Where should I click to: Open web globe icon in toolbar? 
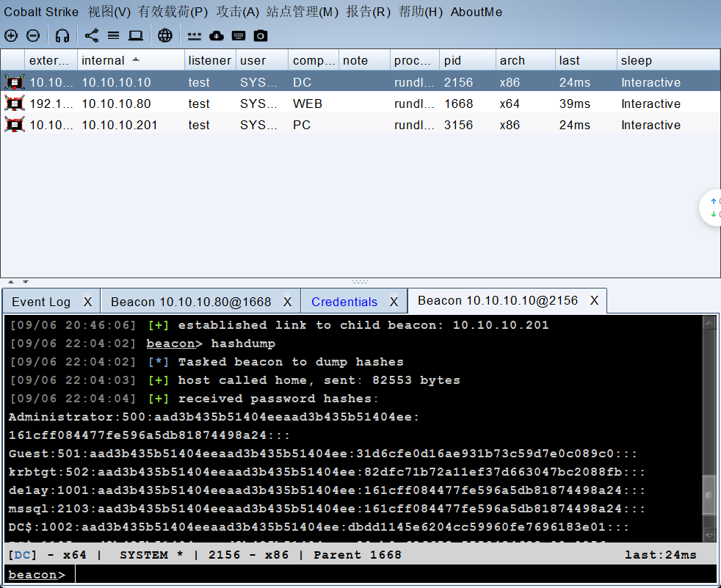coord(165,36)
